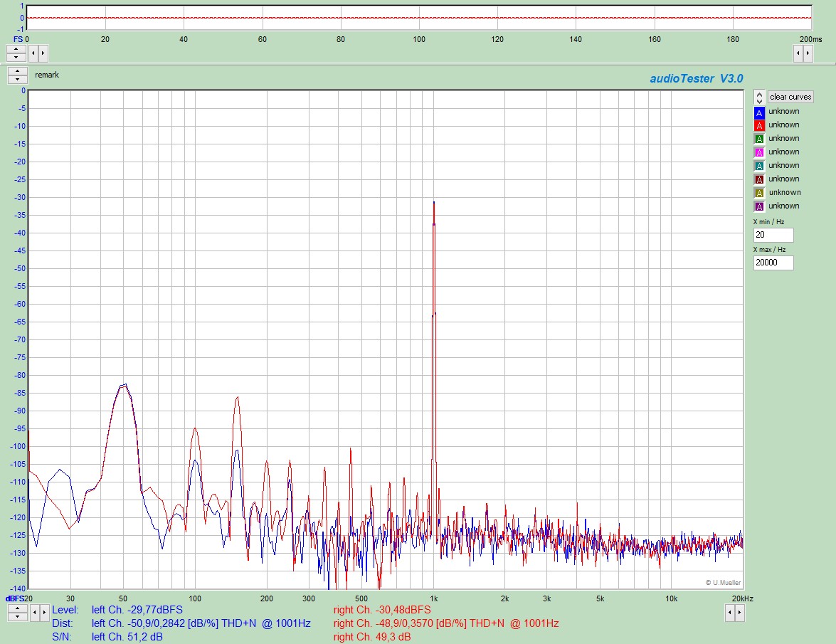Click the 'right Ch. -30,48dBFS' level reading

[382, 609]
